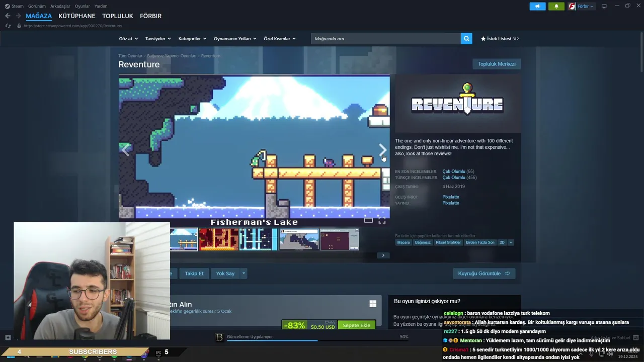Screen dimensions: 644x362
Task: Add game to cart with Sepete Ekle
Action: pyautogui.click(x=356, y=325)
